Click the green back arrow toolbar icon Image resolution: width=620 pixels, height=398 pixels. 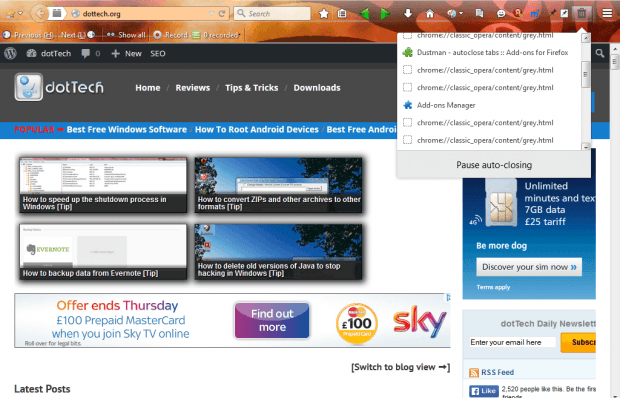coord(364,14)
